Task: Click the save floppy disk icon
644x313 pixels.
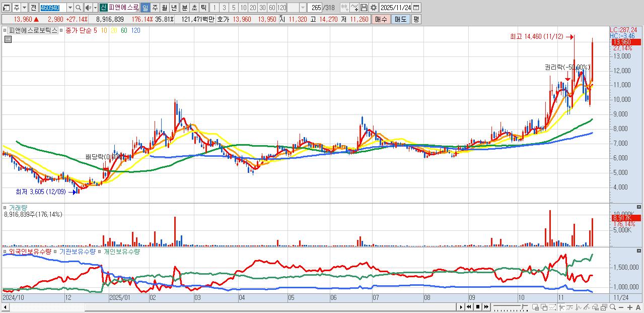Action: click(x=364, y=8)
